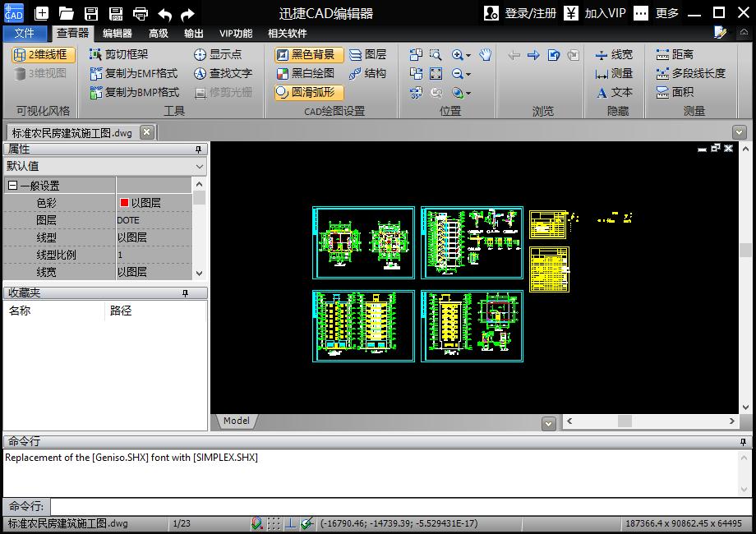This screenshot has height=534, width=756.
Task: Open the zoom-in dropdown arrow
Action: pyautogui.click(x=468, y=55)
